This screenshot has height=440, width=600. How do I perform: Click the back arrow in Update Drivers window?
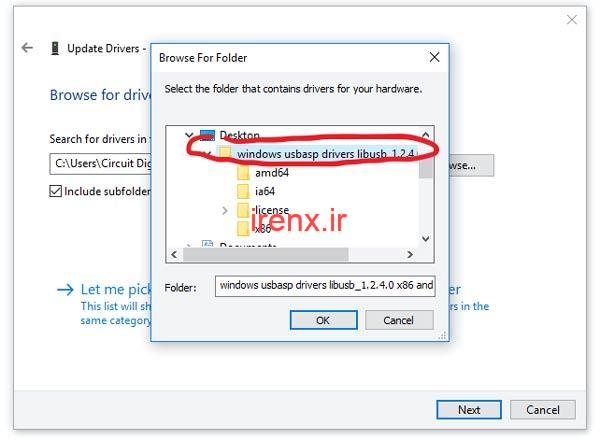point(27,48)
